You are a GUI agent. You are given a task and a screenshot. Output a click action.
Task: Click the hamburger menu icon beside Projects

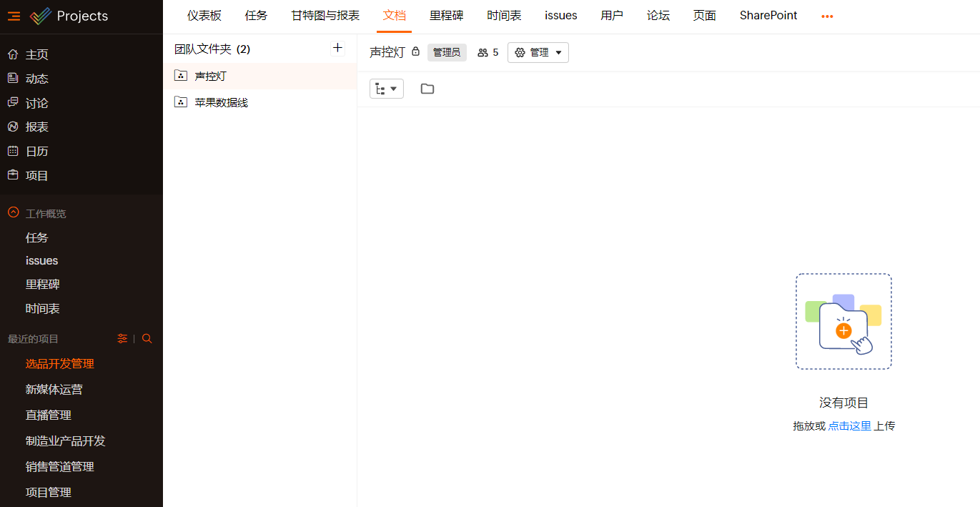coord(14,16)
